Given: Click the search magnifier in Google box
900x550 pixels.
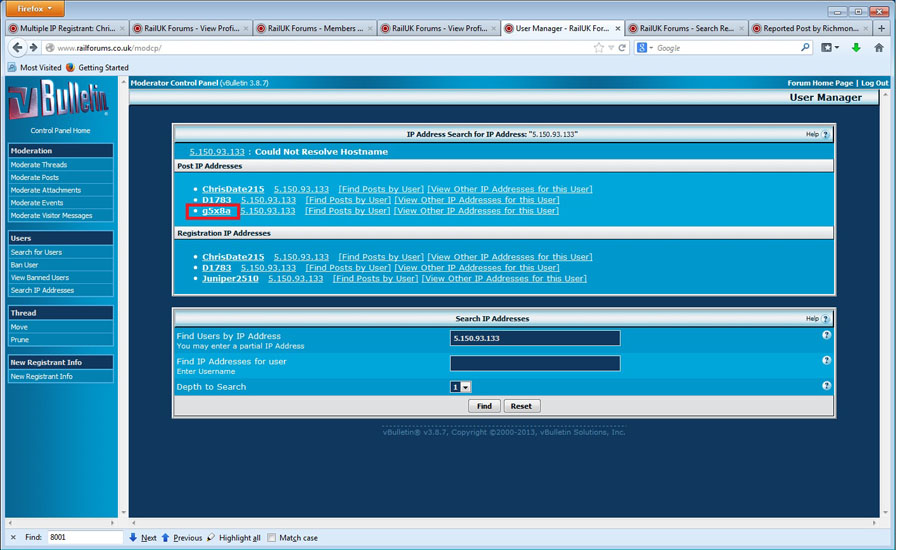Looking at the screenshot, I should click(805, 48).
